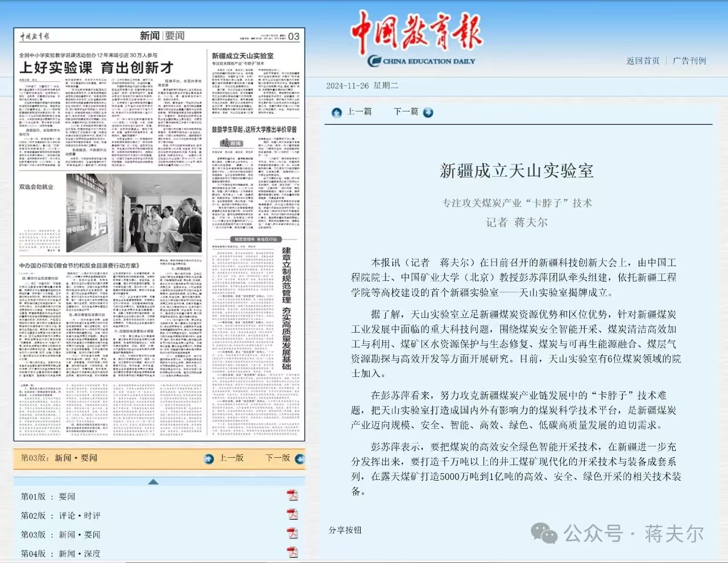Click the 下一版 next page arrow icon

tap(300, 458)
